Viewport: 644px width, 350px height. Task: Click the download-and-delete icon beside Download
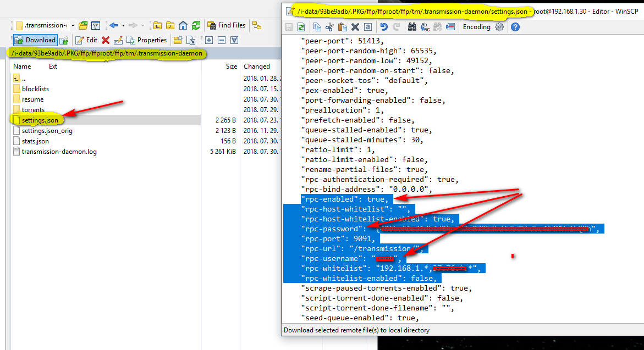[64, 40]
